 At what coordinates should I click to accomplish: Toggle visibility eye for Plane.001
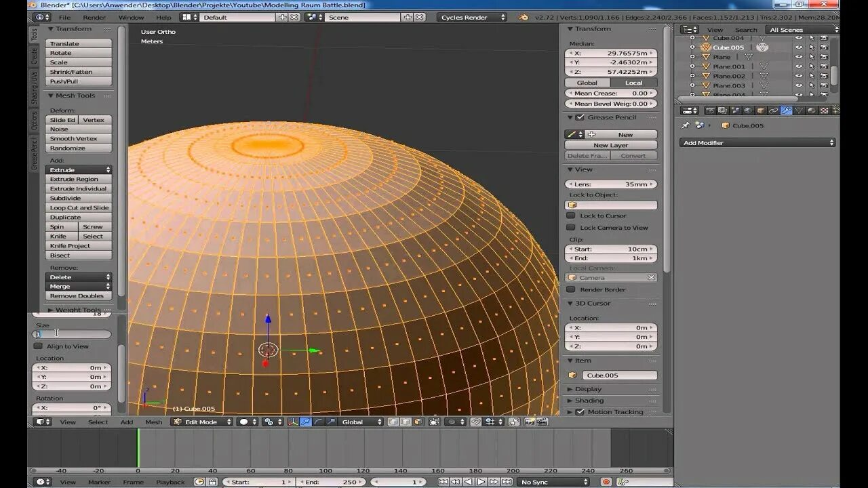(799, 66)
